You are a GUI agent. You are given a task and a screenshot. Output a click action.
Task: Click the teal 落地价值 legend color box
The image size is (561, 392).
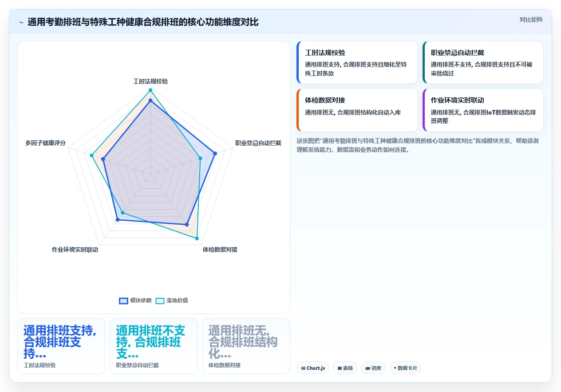[x=160, y=301]
